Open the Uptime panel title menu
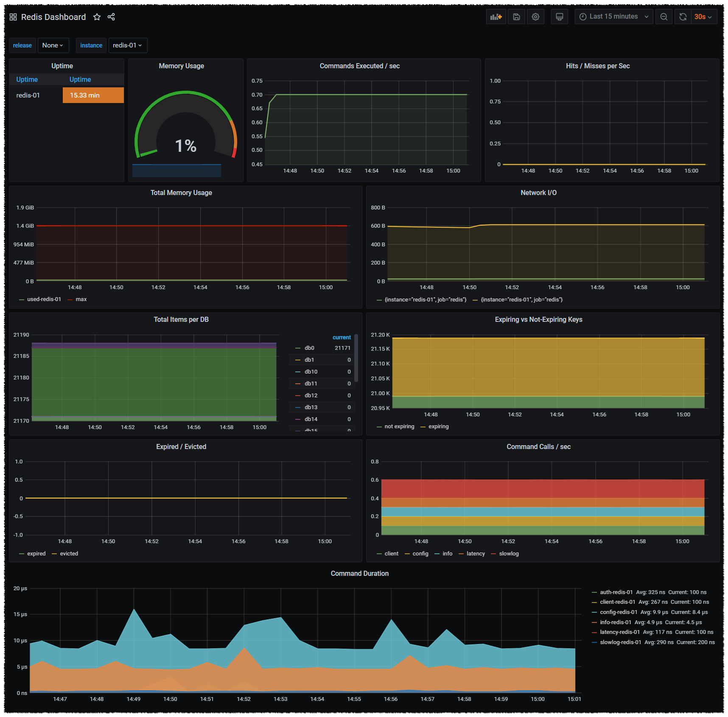Screen dimensions: 728x717 tap(62, 66)
